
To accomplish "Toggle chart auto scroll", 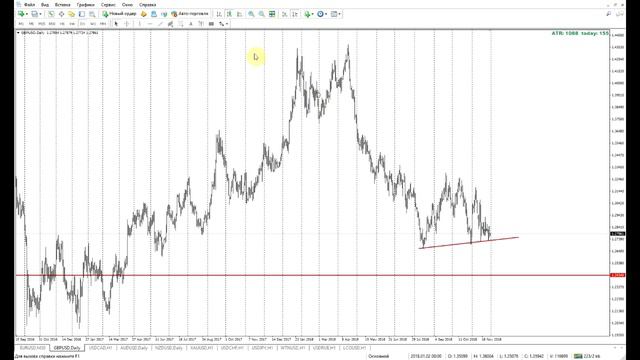I will pyautogui.click(x=284, y=14).
